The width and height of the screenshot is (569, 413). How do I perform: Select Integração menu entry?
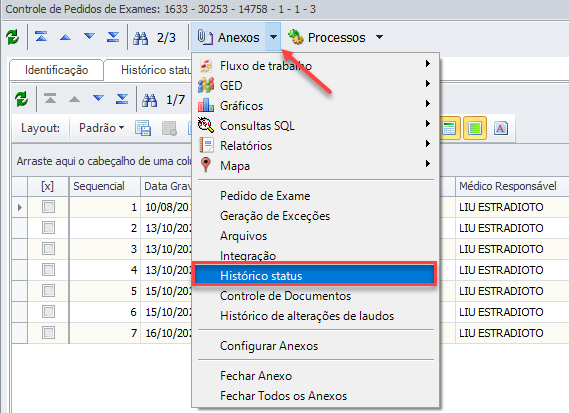click(x=316, y=255)
